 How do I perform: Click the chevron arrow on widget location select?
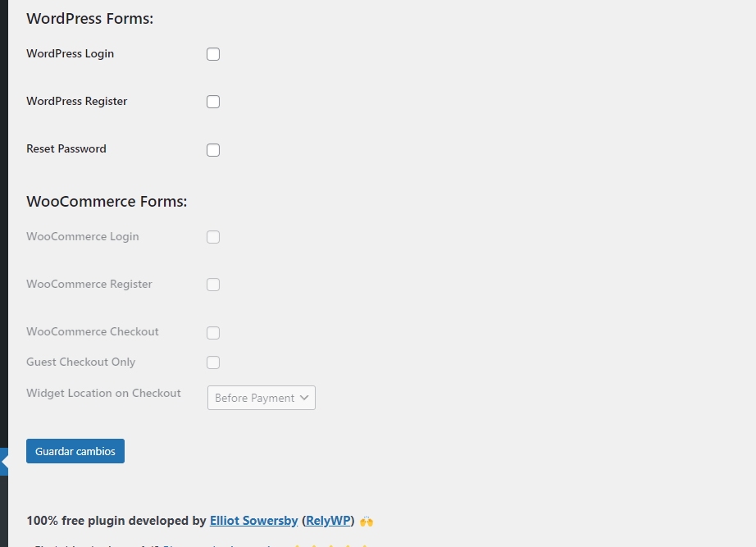click(303, 398)
